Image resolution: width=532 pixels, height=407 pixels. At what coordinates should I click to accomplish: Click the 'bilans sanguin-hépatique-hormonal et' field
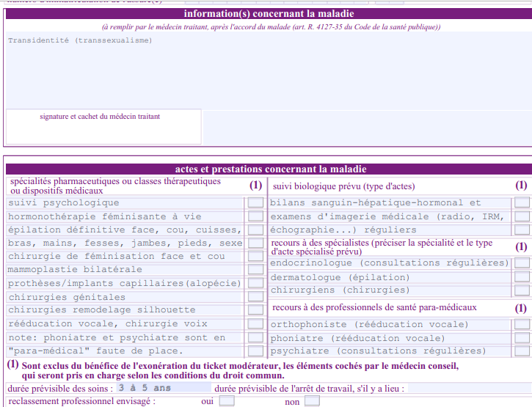(390, 203)
